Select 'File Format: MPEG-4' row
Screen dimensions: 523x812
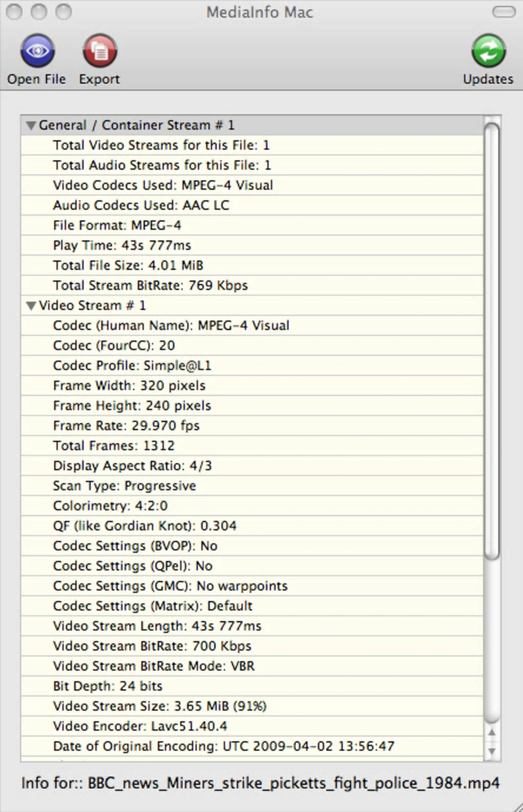[252, 225]
